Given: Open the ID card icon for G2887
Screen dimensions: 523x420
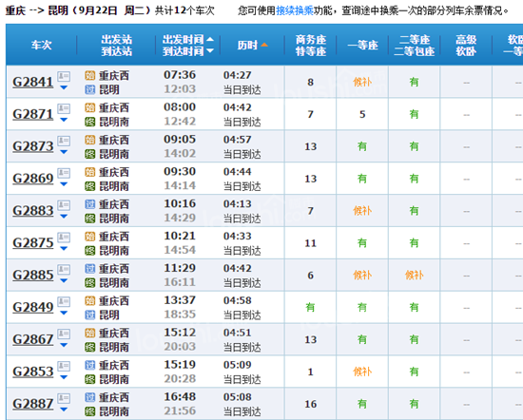Looking at the screenshot, I should point(64,398).
